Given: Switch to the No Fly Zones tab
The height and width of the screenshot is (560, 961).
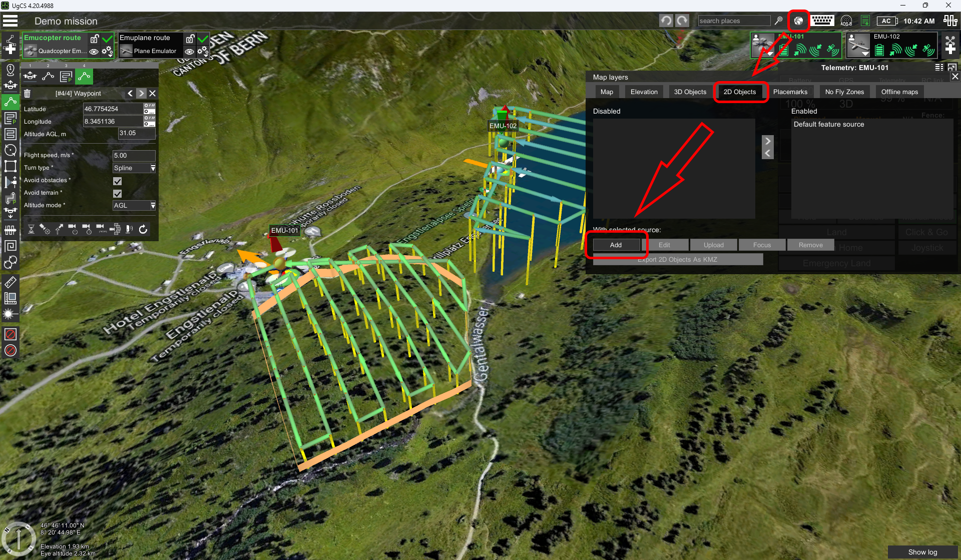Looking at the screenshot, I should point(844,92).
